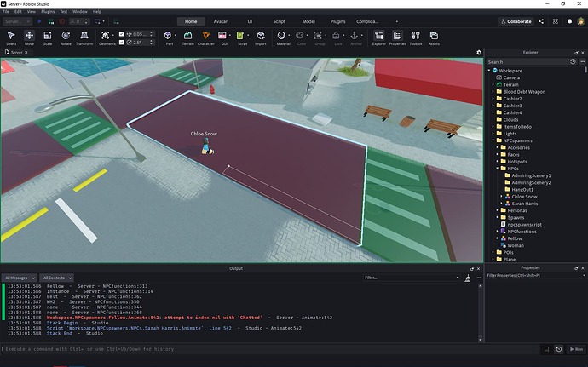
Task: Open the Terrain editor
Action: tap(187, 37)
